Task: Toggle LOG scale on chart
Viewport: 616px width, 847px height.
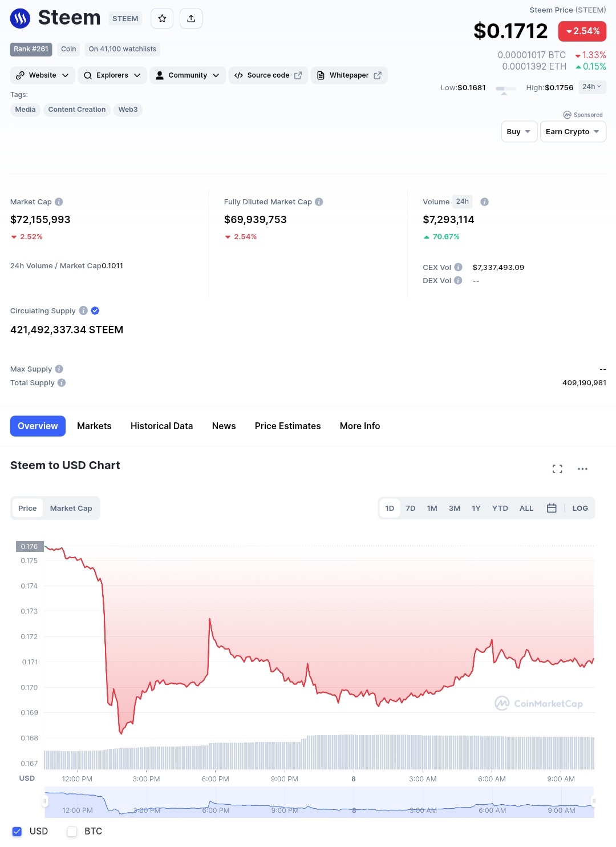Action: 580,509
